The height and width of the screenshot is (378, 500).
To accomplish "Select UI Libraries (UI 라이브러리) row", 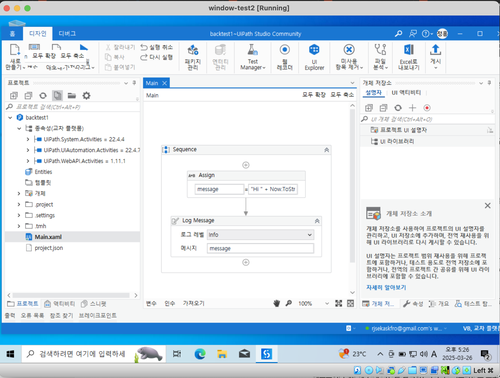I will [427, 141].
